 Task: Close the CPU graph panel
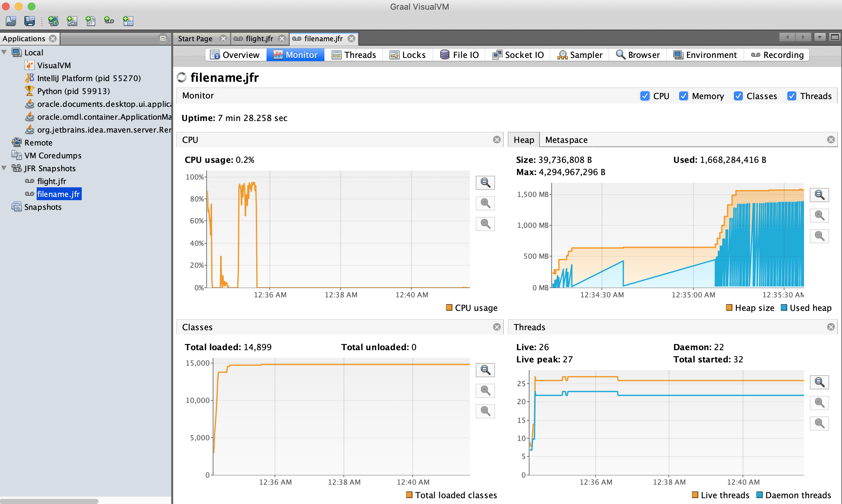tap(497, 140)
